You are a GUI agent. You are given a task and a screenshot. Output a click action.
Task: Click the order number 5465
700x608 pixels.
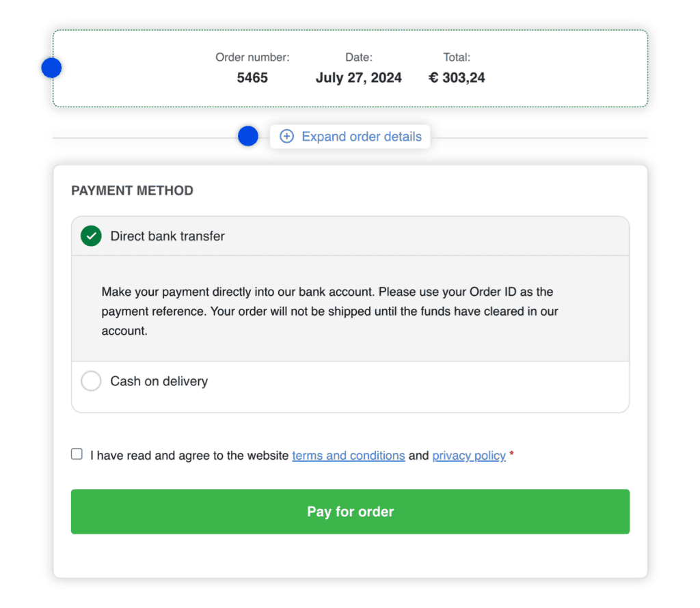coord(252,78)
